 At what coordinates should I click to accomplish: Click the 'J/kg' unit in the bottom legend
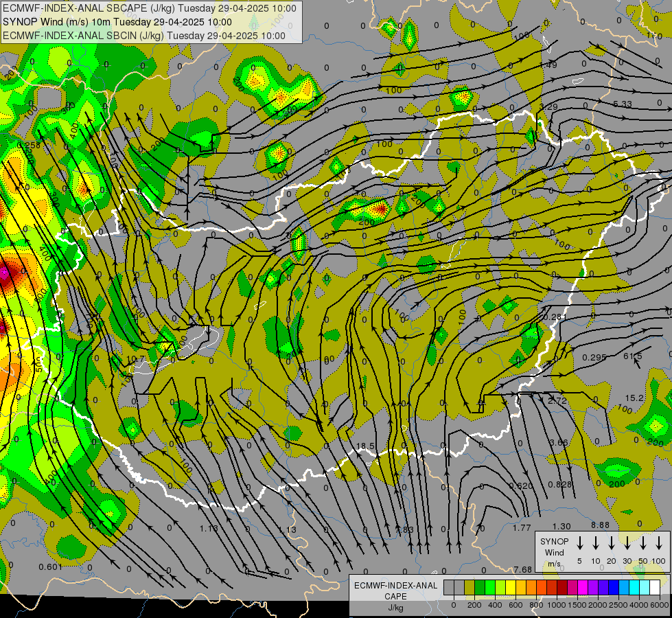395,608
